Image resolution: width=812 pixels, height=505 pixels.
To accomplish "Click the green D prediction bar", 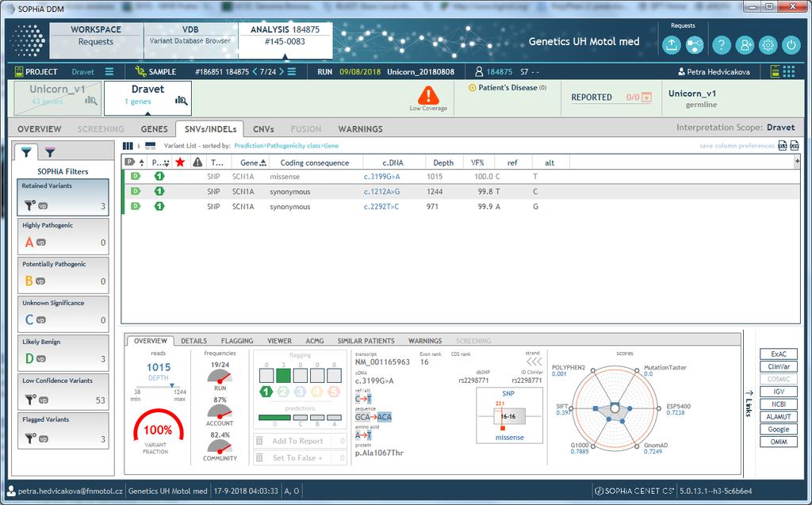I will point(274,418).
